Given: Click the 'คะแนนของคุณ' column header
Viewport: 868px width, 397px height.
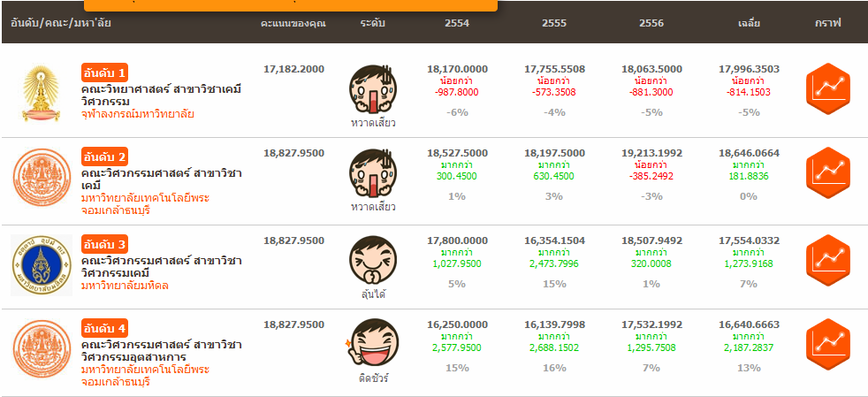Looking at the screenshot, I should (293, 23).
